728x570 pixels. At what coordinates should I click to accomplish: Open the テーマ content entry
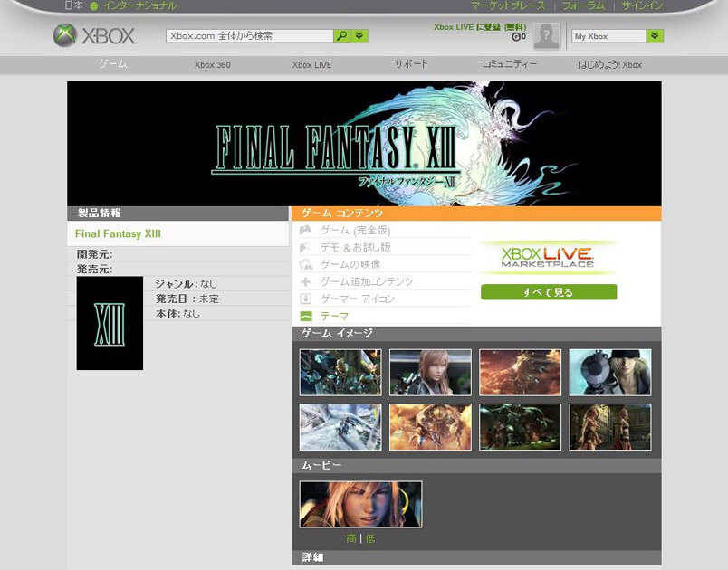(x=335, y=316)
